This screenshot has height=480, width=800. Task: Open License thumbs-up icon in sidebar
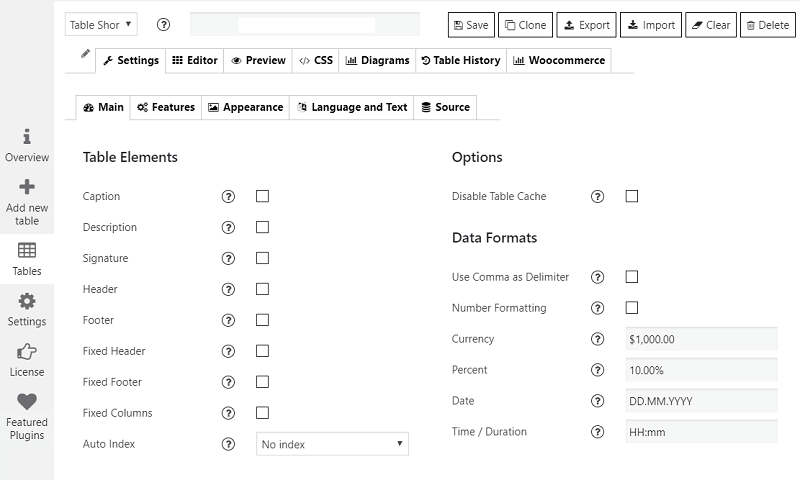pyautogui.click(x=27, y=352)
